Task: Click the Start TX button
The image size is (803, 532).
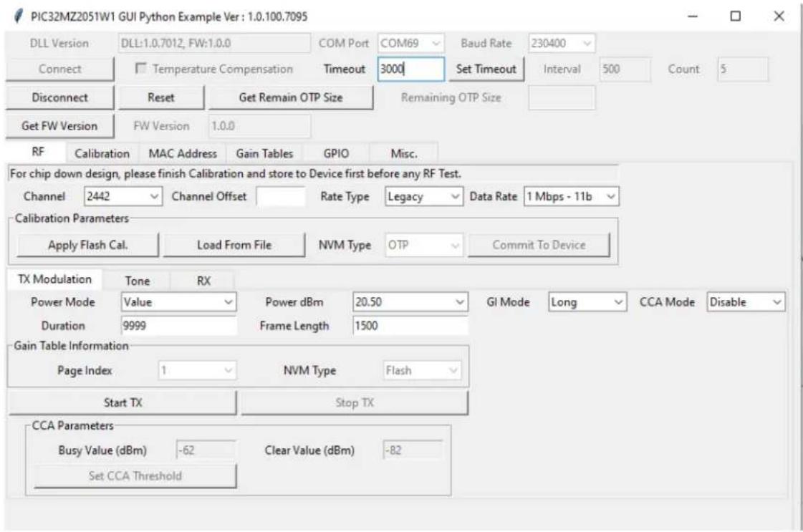Action: pyautogui.click(x=122, y=402)
